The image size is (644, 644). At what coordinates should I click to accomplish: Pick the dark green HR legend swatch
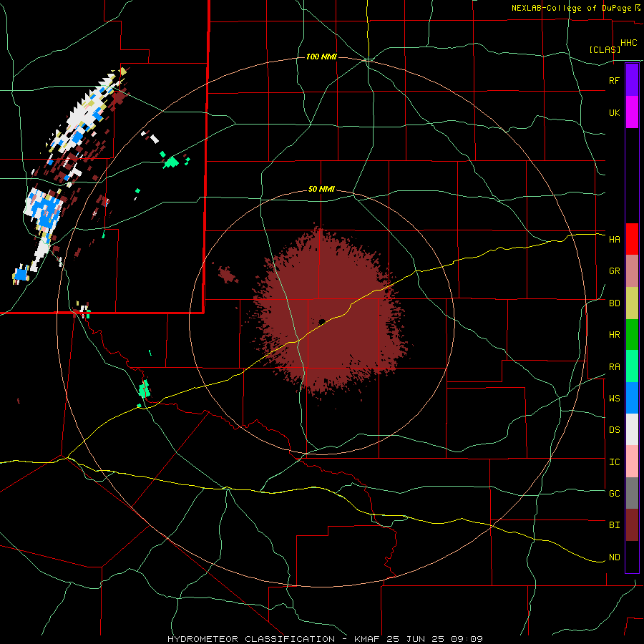tap(632, 335)
